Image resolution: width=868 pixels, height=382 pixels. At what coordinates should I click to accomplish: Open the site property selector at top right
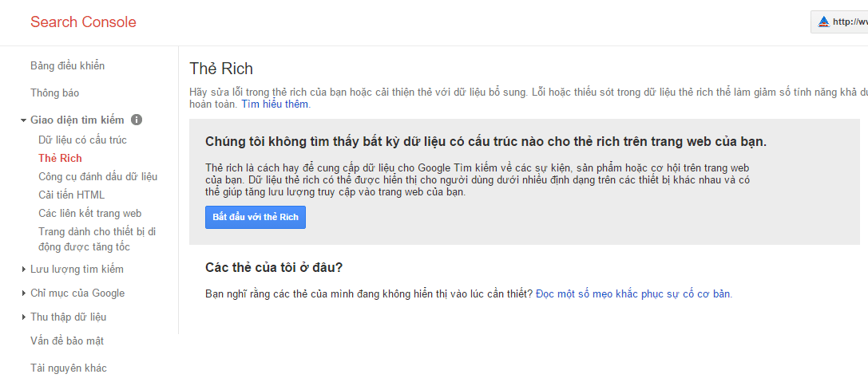(x=840, y=22)
